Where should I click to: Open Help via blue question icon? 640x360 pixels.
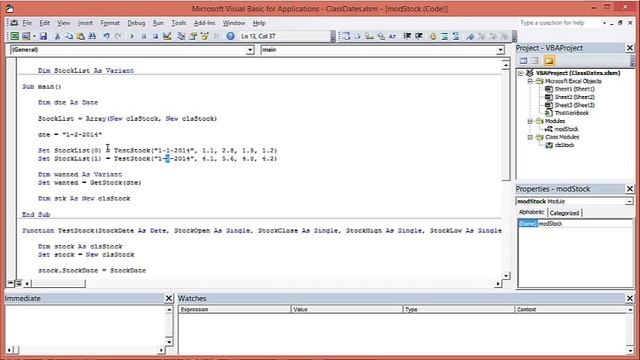(231, 36)
